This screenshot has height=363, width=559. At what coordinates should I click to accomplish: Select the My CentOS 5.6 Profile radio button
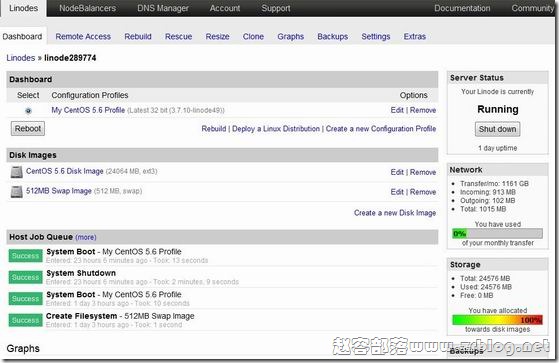[x=28, y=111]
